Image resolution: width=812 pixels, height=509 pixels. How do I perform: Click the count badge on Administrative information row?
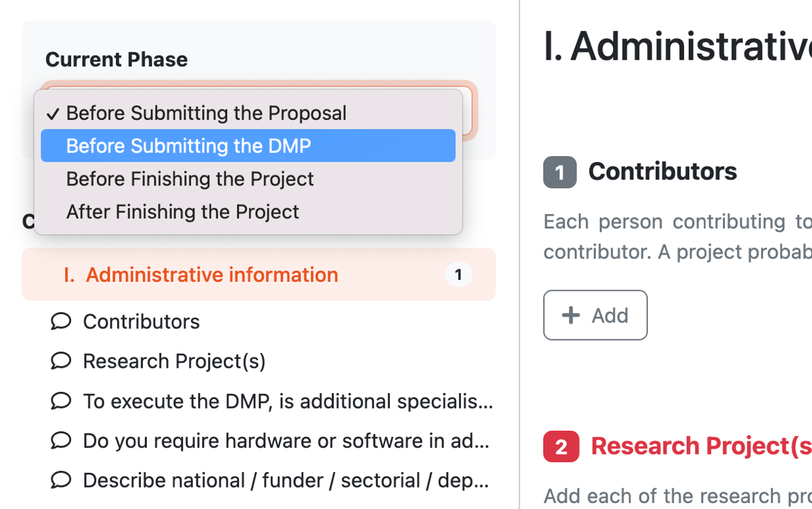point(459,275)
